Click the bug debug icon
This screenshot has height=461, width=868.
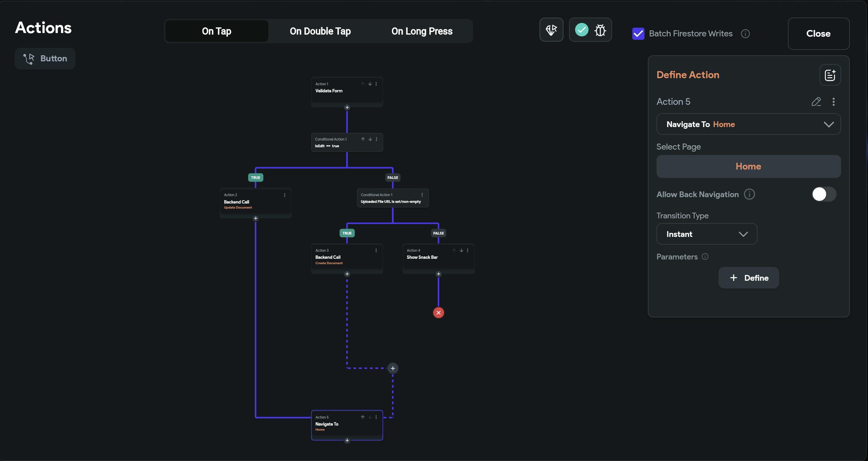pos(600,30)
